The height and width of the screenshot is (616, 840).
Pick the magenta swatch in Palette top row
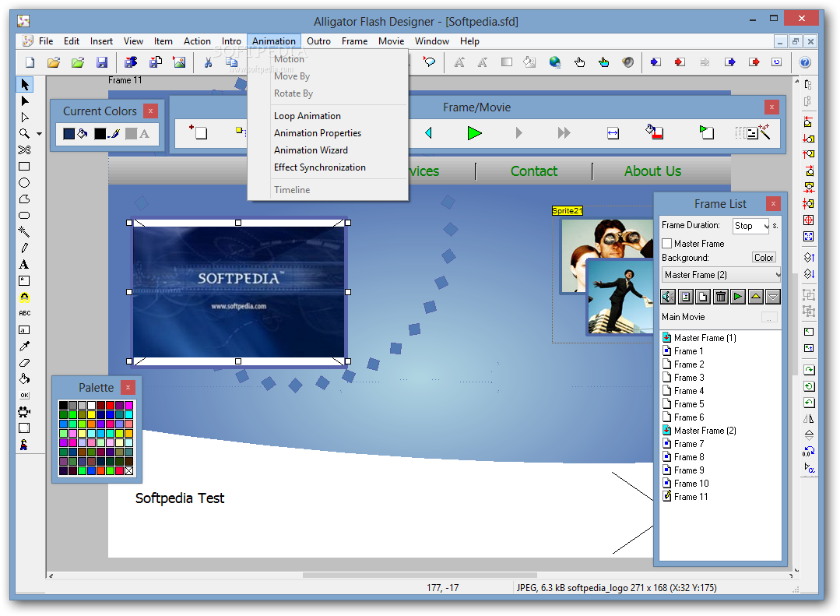pyautogui.click(x=128, y=405)
